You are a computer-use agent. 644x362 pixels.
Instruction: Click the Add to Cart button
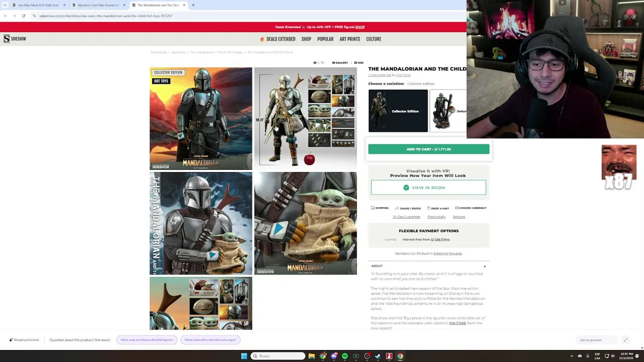(429, 149)
